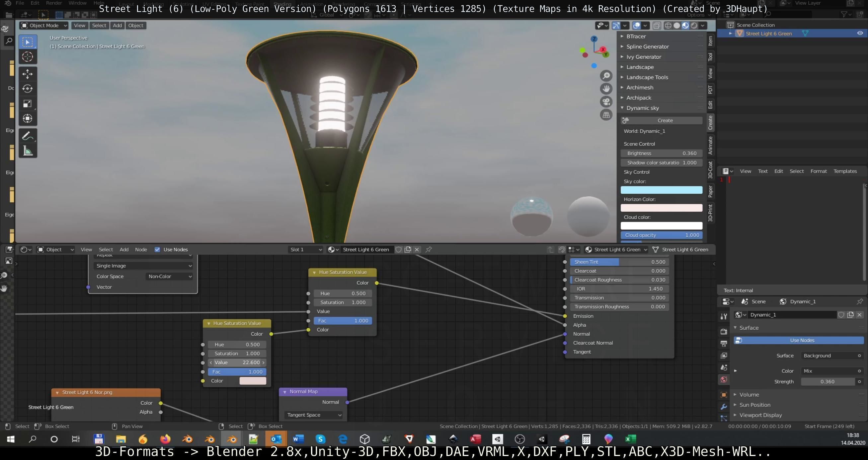Open Object Mode dropdown
The image size is (868, 460).
(44, 26)
